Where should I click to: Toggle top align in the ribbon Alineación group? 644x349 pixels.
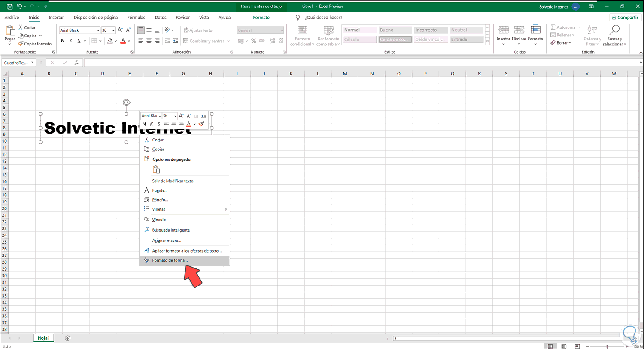(x=141, y=30)
